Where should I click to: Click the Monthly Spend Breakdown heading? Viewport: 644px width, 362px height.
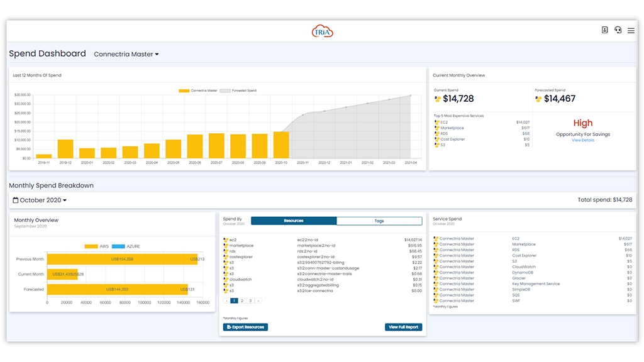click(52, 185)
